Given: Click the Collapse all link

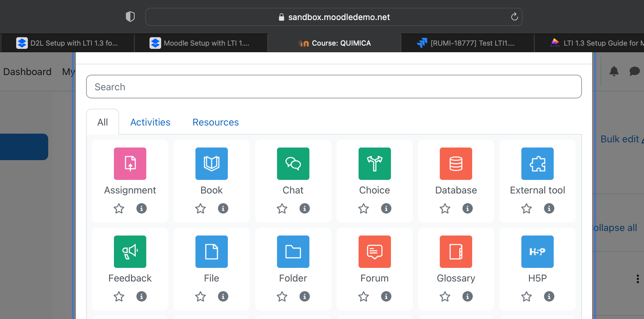Looking at the screenshot, I should 615,228.
